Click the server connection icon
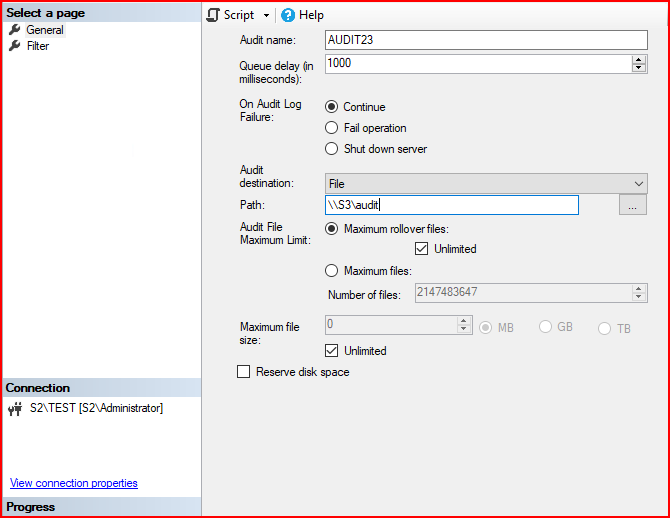Image resolution: width=670 pixels, height=518 pixels. [15, 408]
